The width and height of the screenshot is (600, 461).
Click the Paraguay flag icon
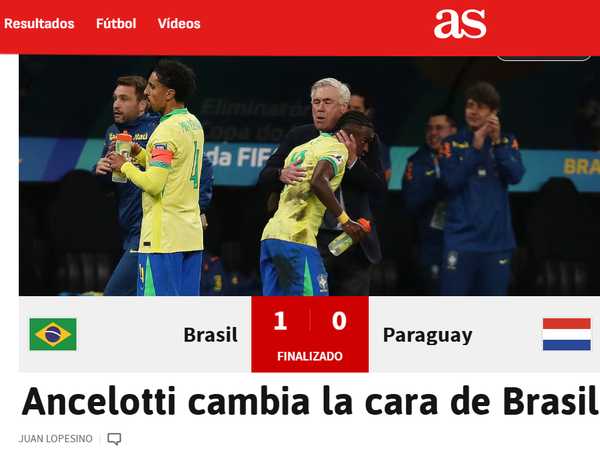pos(567,334)
